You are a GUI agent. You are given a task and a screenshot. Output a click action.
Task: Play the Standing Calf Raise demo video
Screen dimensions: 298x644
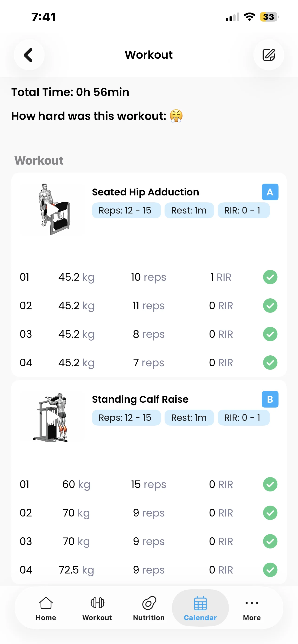[x=52, y=417]
